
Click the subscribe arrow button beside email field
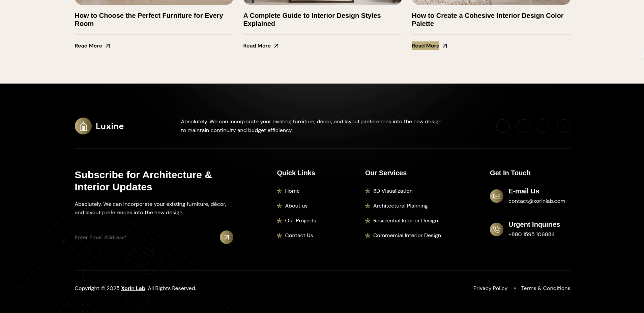tap(227, 237)
